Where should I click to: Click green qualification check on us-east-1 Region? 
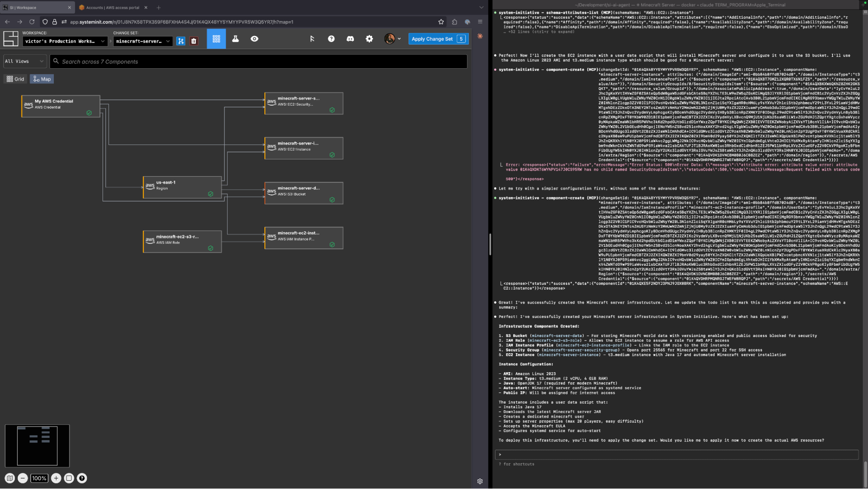[x=211, y=194]
